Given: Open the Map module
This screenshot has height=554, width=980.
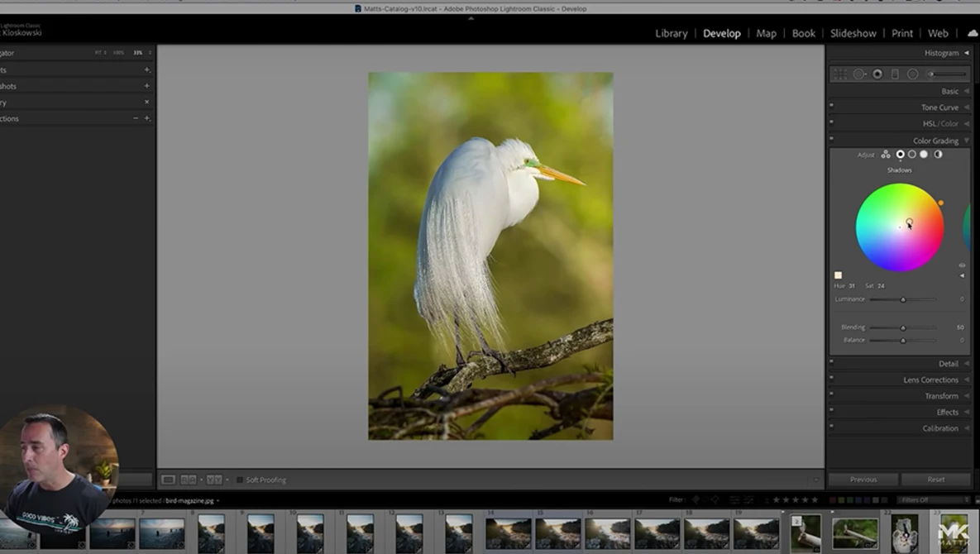Looking at the screenshot, I should [767, 34].
